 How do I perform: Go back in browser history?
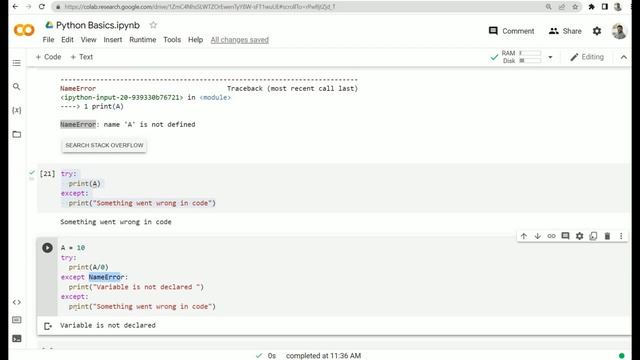tap(15, 7)
